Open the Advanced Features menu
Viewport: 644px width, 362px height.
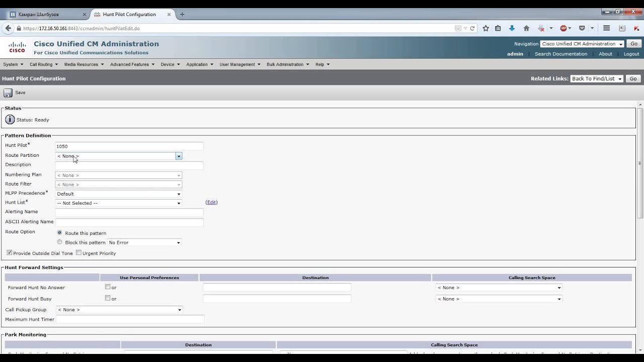pos(132,64)
